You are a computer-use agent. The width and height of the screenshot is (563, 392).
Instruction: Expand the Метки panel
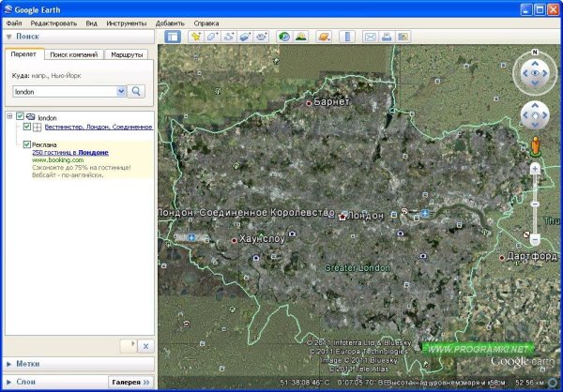9,364
